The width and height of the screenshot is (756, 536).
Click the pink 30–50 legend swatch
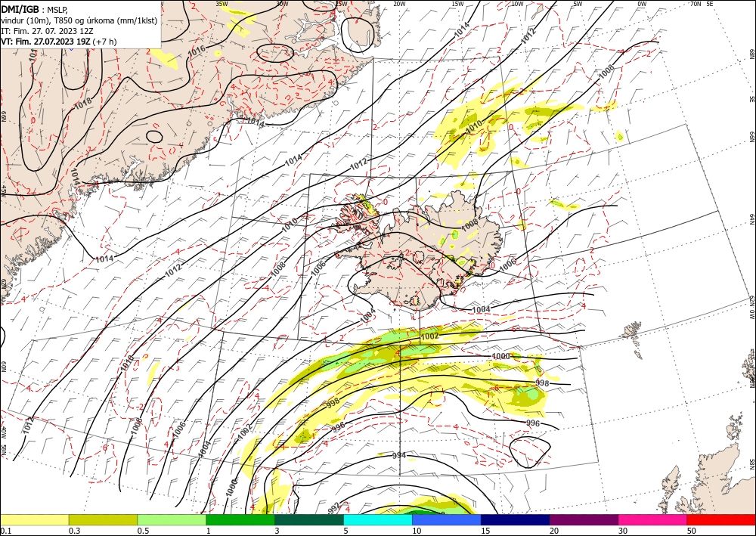[653, 519]
